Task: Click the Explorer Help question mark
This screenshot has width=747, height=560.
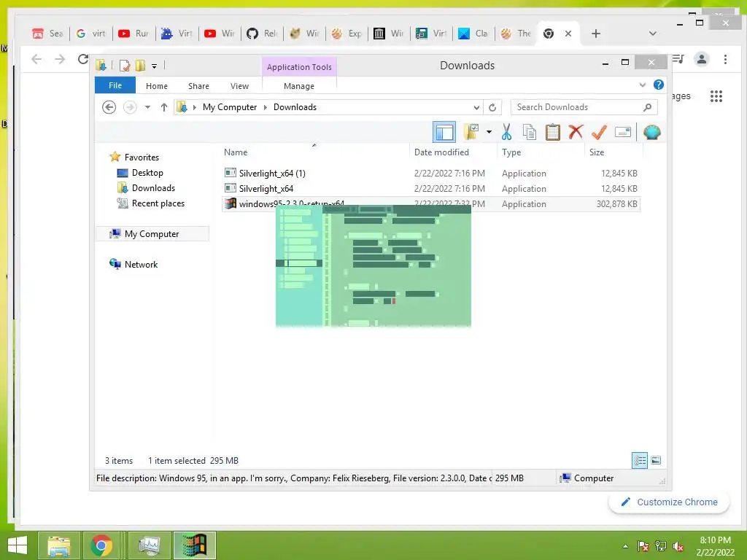Action: coord(659,85)
